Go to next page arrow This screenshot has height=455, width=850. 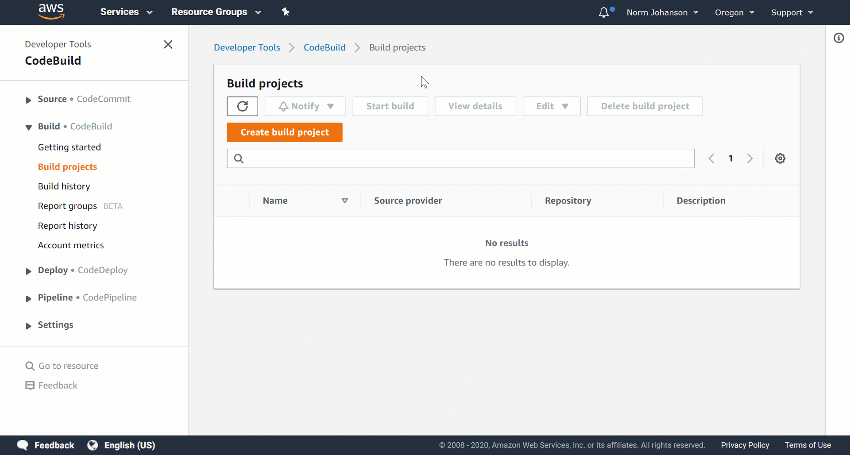750,158
